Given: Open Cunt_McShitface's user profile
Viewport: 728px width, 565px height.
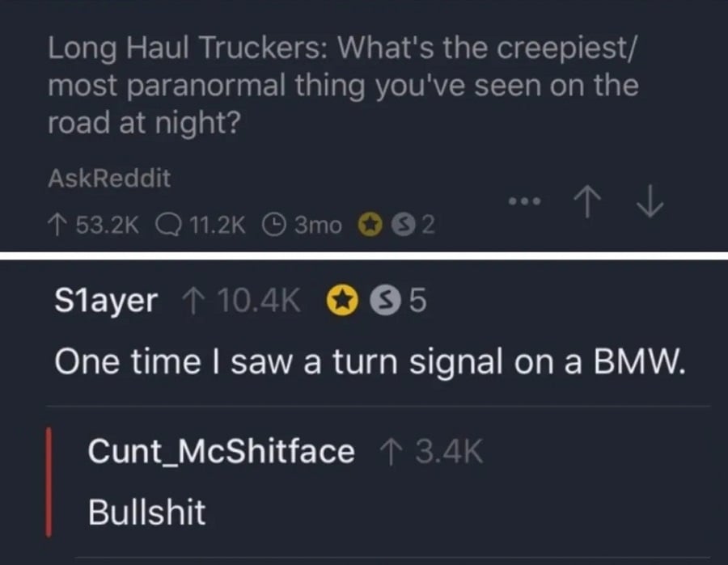Looking at the screenshot, I should click(218, 453).
